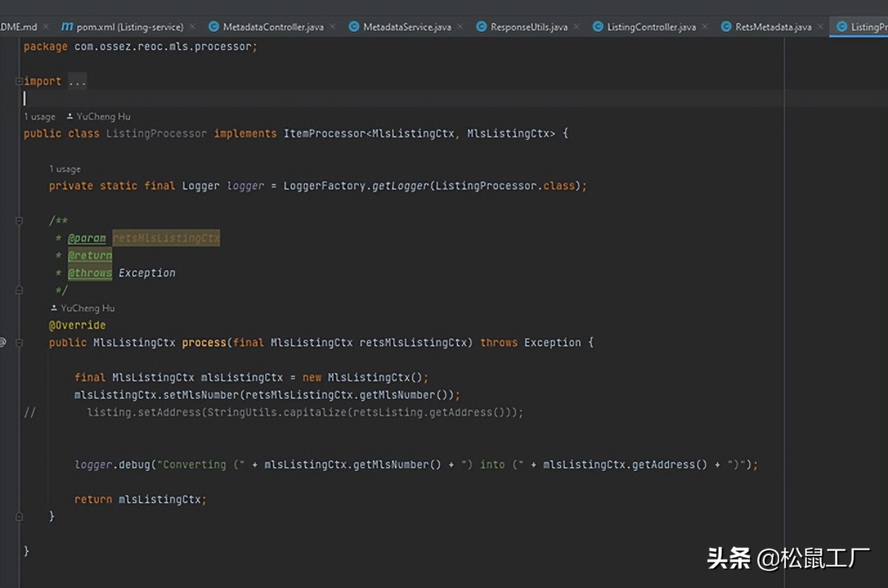Close the ResponseUtils.java tab
This screenshot has width=888, height=588.
577,27
